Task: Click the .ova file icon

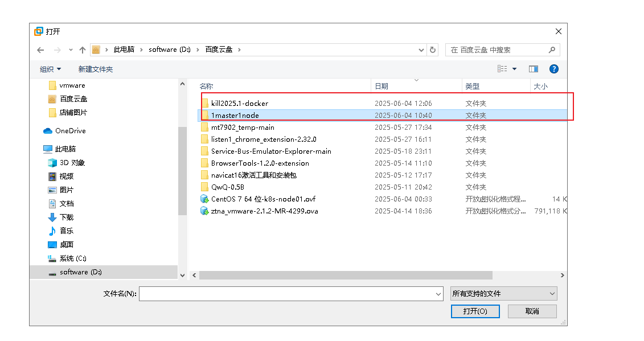Action: [204, 211]
